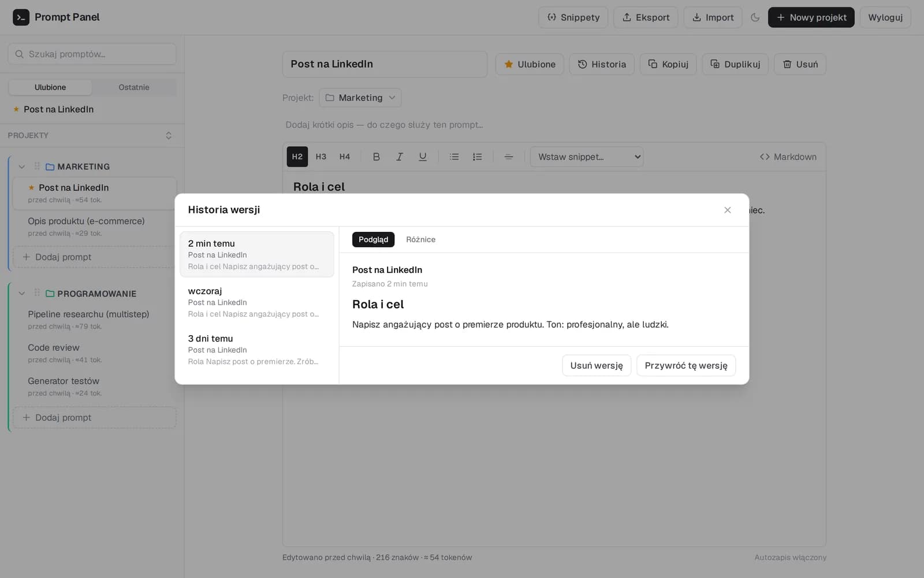Open the Wstaw snippet dropdown
Screen dimensions: 924x578
(x=587, y=157)
